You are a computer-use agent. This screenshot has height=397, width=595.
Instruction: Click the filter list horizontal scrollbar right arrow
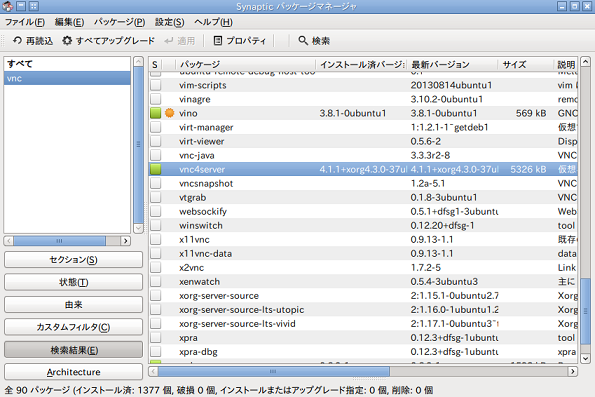tap(126, 241)
